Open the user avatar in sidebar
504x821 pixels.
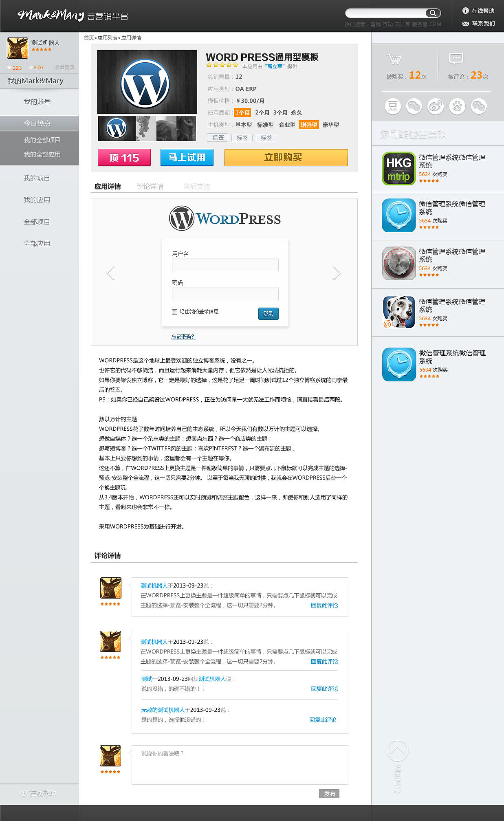click(18, 48)
